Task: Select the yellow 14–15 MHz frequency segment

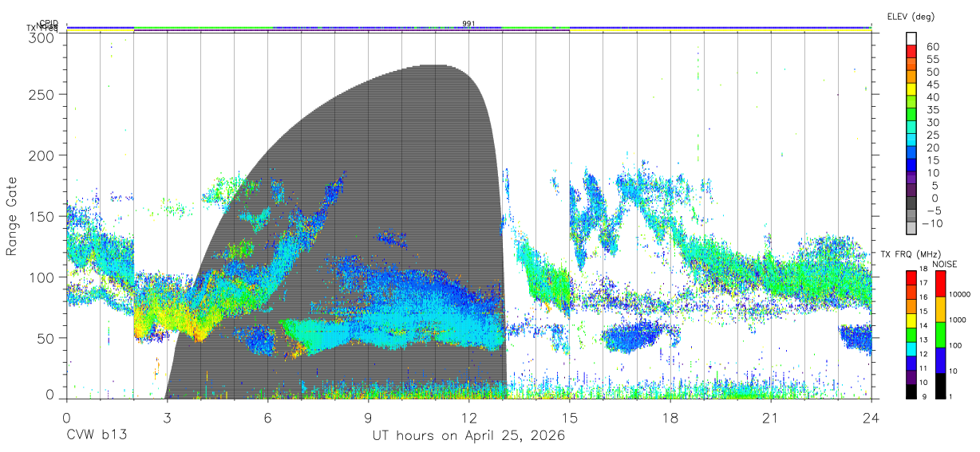Action: coord(911,319)
